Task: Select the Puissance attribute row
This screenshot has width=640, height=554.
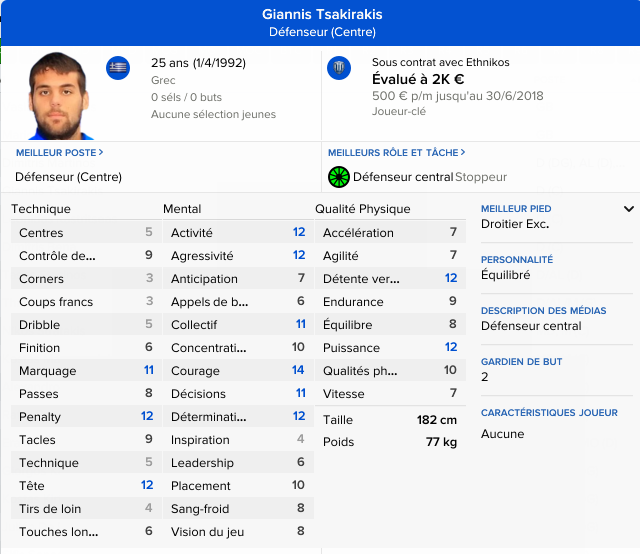Action: (389, 348)
